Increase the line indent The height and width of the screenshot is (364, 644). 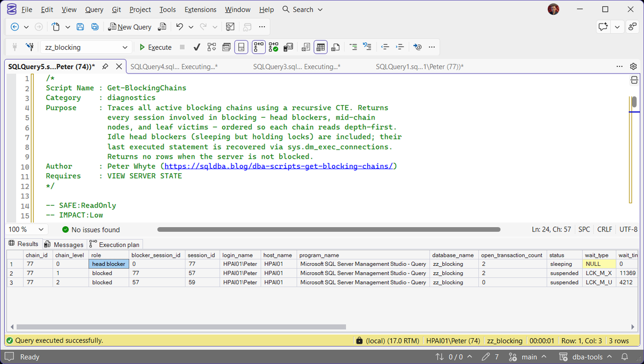400,47
